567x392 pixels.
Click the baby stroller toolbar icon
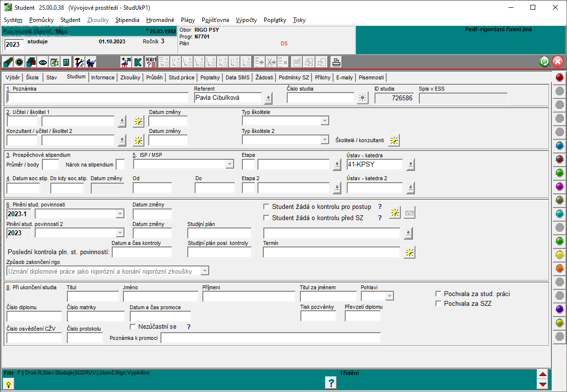(91, 62)
